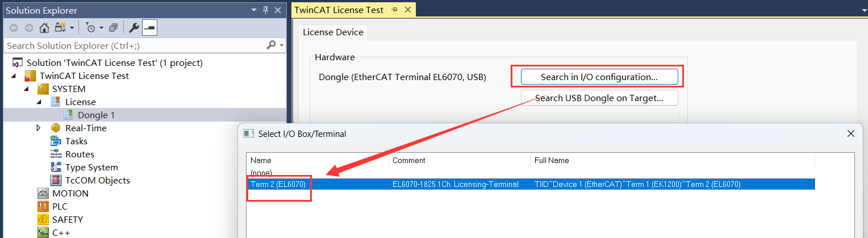Collapse the SYSTEM tree node
Screen dimensions: 868x238
[x=26, y=89]
